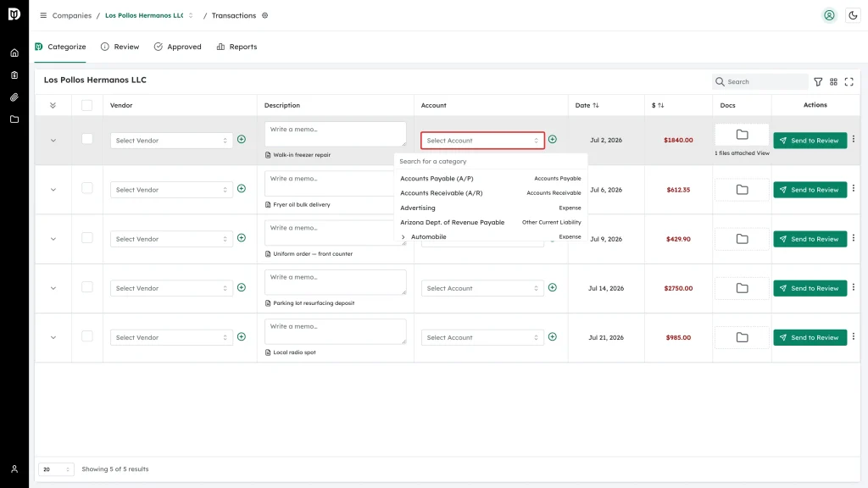Open Select Vendor dropdown on the Jul 2 row
868x488 pixels.
(x=171, y=141)
